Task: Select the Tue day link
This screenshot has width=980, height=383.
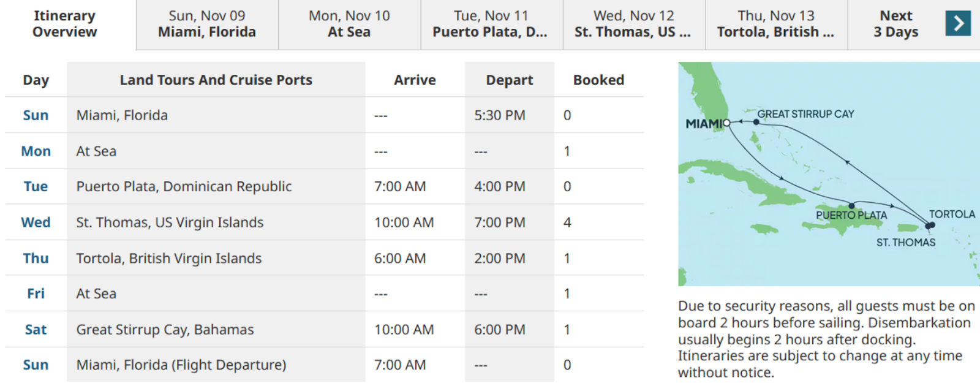Action: pos(36,186)
